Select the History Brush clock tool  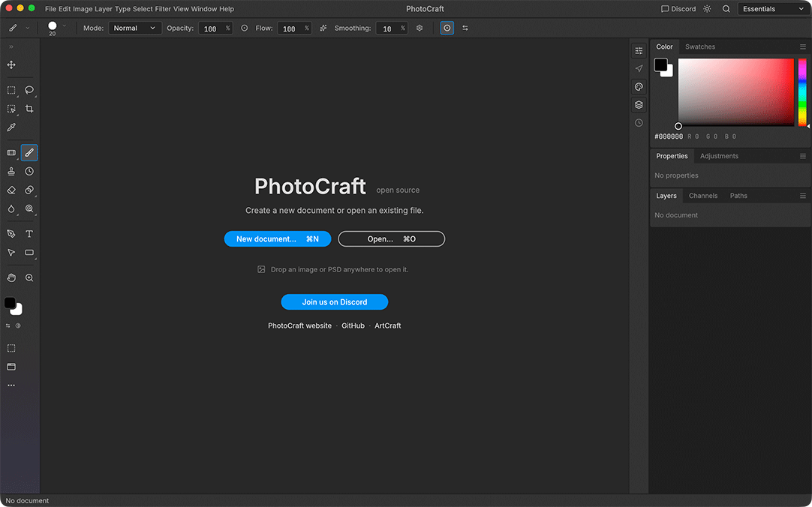click(x=29, y=171)
